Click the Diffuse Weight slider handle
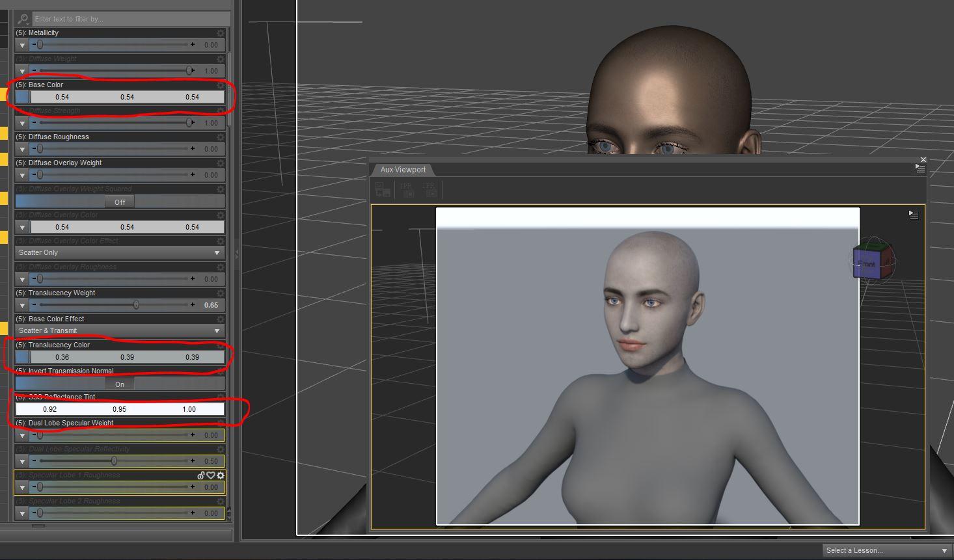Screen dimensions: 954x560 pyautogui.click(x=189, y=71)
